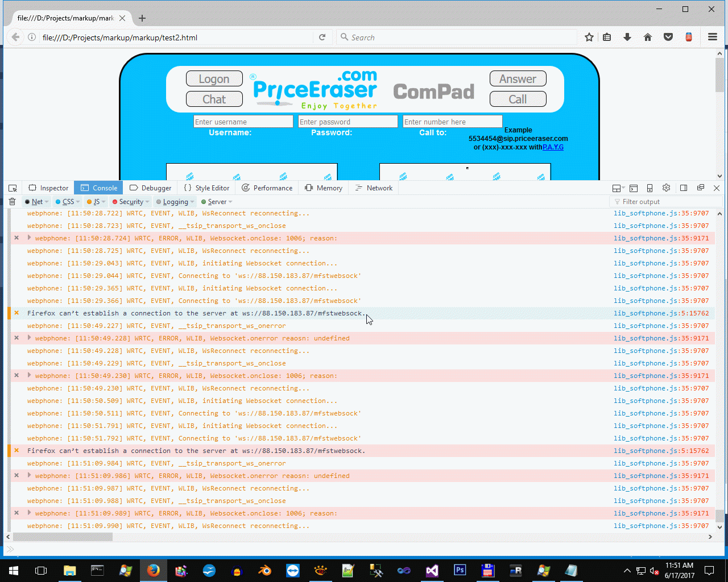Open the Performance tab
This screenshot has width=728, height=582.
point(267,188)
